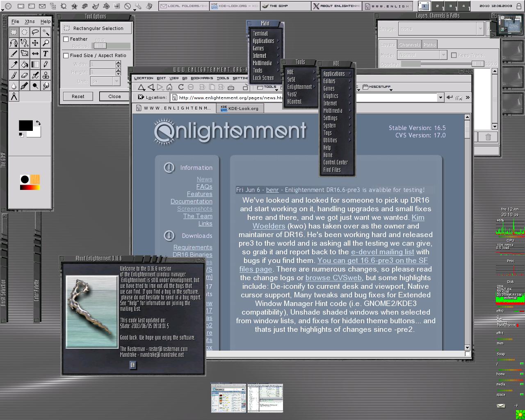Viewport: 525px width, 420px height.
Task: Expand the Graphics submenu in KDE menu
Action: [337, 96]
